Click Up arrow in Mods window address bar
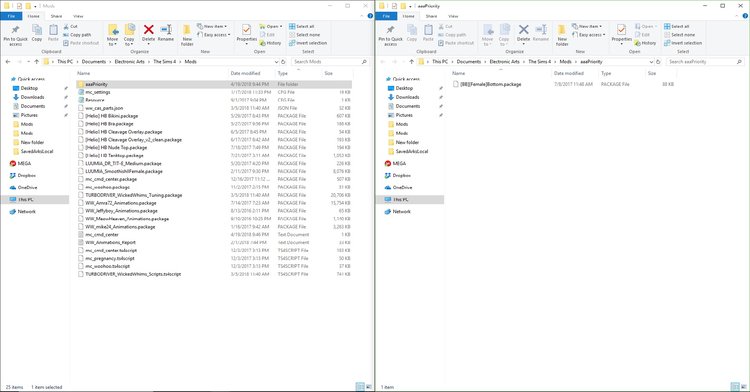 36,62
